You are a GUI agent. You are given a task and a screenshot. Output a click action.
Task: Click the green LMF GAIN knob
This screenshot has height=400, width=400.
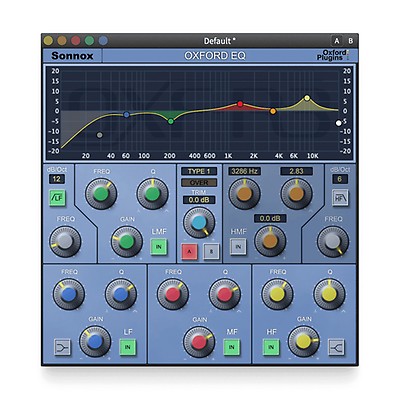[x=127, y=241]
